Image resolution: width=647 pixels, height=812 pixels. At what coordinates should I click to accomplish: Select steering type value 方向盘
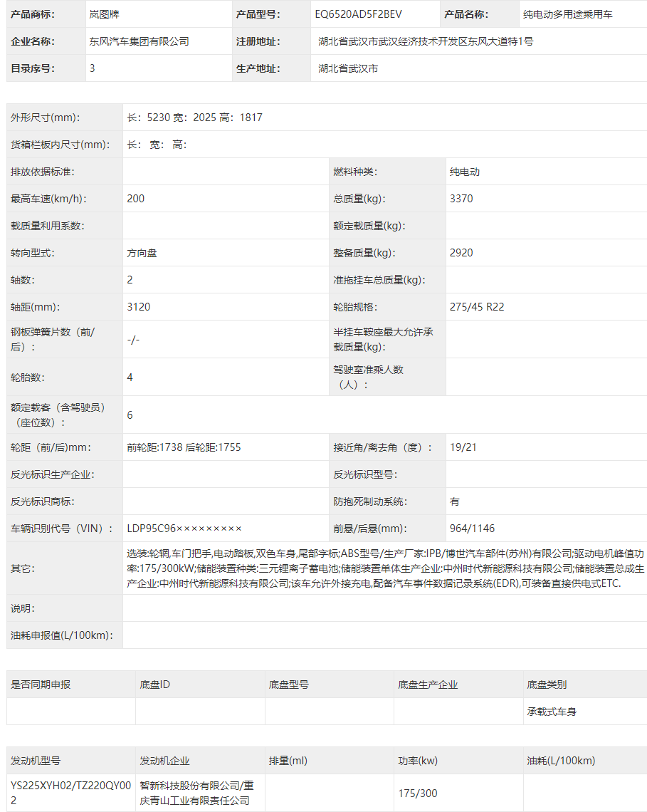[x=142, y=253]
